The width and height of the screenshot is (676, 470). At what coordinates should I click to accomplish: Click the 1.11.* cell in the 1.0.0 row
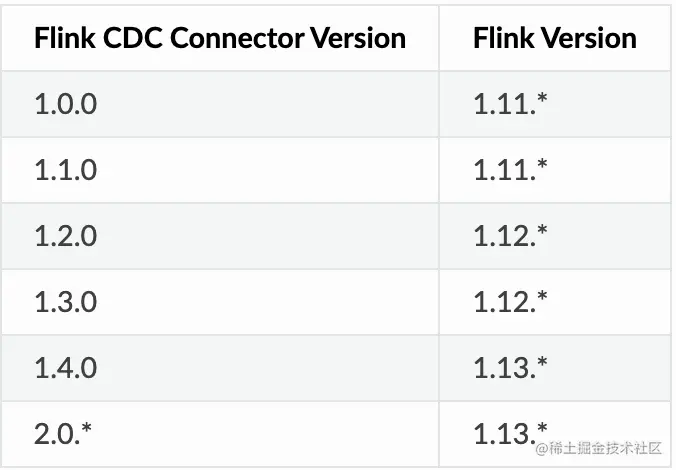tap(510, 104)
